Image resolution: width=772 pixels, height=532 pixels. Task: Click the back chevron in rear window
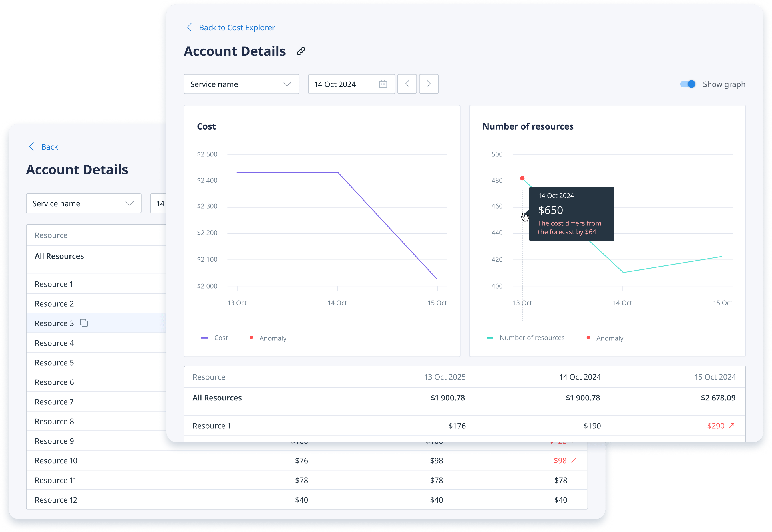[x=32, y=147]
